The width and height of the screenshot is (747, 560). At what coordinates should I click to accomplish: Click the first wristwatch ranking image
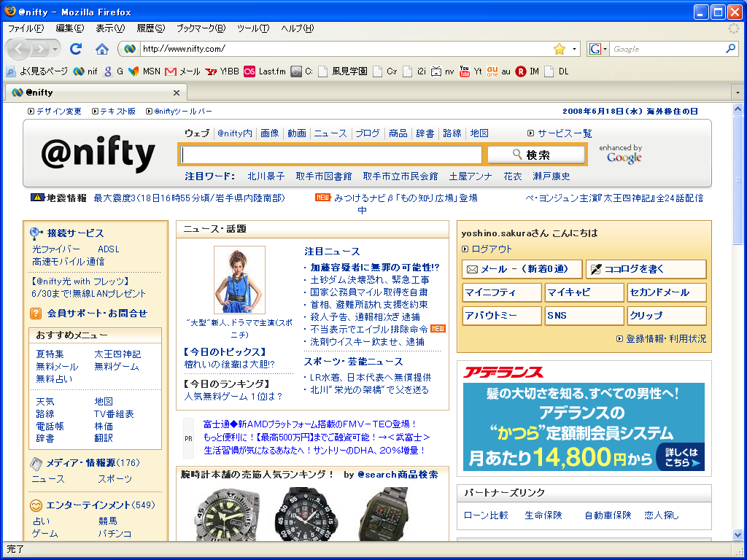click(x=228, y=514)
